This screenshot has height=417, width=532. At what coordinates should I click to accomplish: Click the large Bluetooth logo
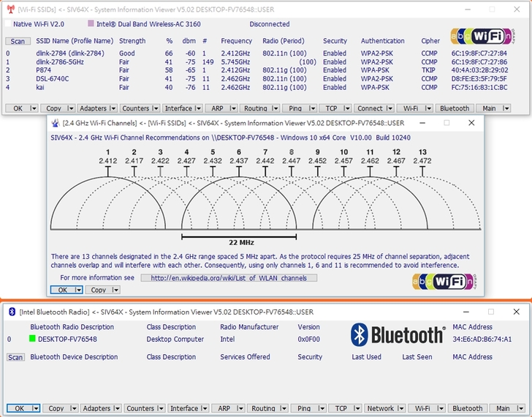(x=398, y=334)
